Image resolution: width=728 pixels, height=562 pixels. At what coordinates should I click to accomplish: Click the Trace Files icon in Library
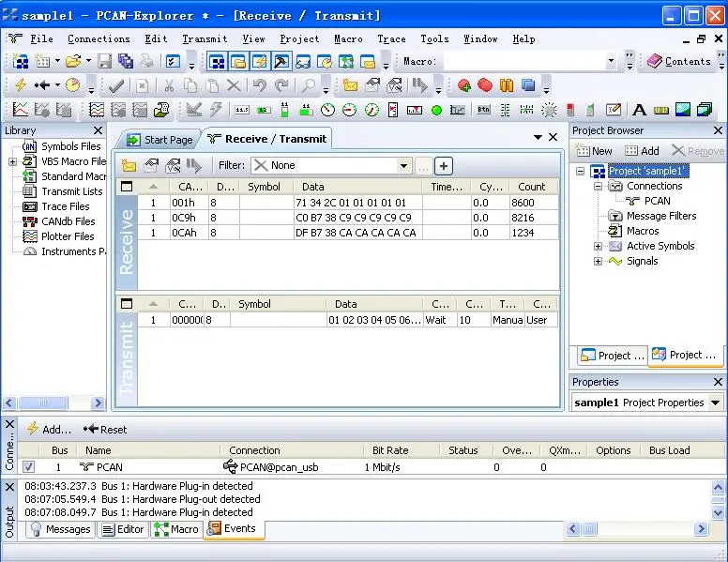[x=30, y=206]
